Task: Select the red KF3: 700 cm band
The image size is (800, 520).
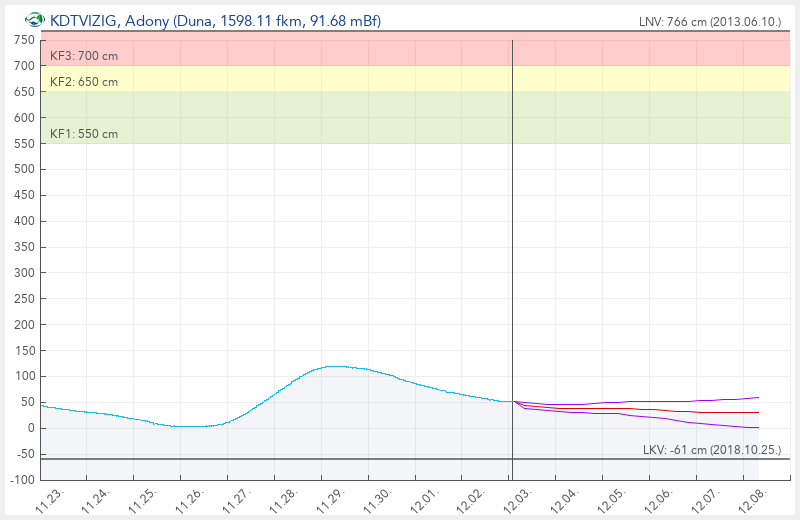Action: (x=400, y=50)
